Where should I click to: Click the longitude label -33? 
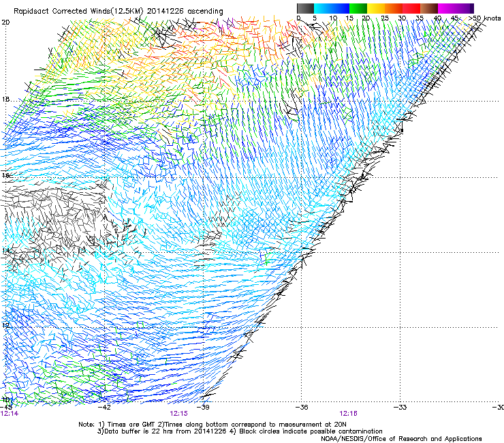[400, 408]
